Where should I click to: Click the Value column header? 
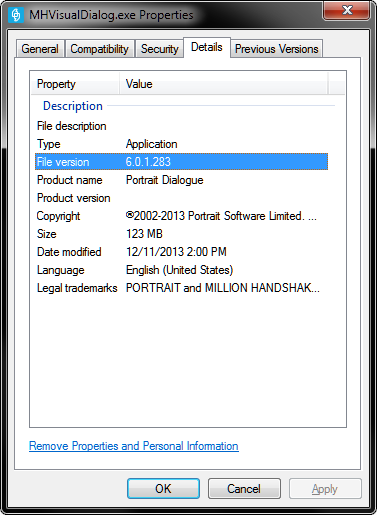[224, 84]
